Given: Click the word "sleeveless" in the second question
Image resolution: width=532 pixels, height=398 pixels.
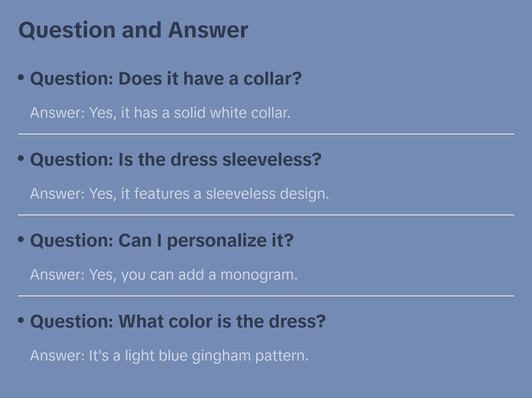Looking at the screenshot, I should click(x=272, y=160).
